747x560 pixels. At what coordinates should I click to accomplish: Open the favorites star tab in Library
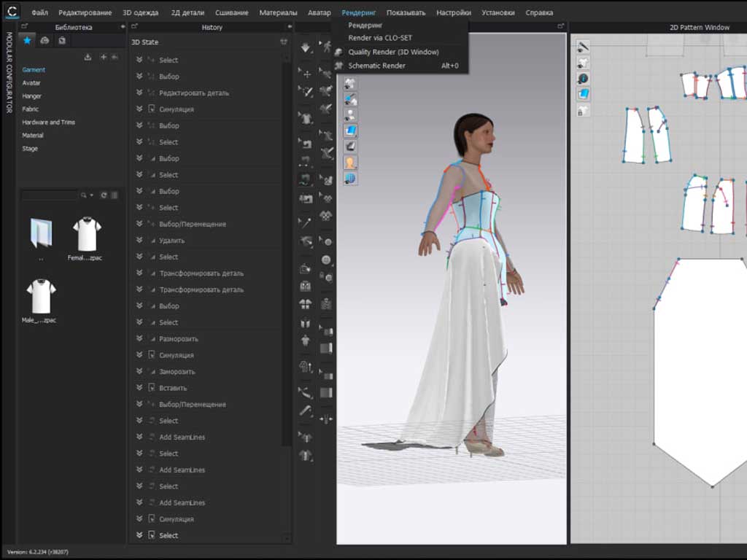(x=27, y=41)
